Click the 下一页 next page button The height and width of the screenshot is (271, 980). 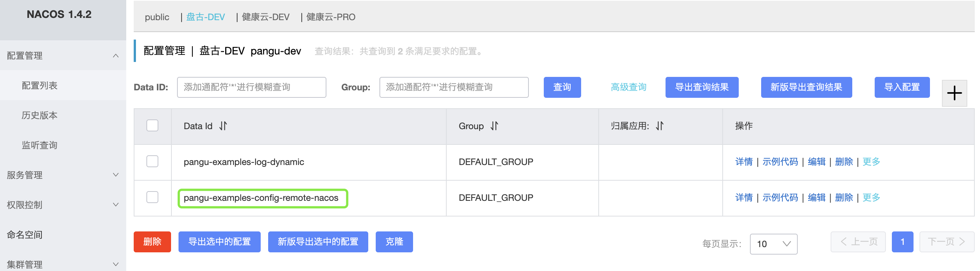click(x=947, y=242)
